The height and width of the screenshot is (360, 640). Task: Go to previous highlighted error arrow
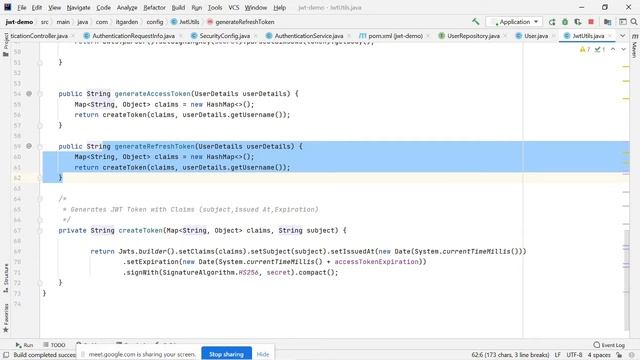tap(613, 49)
